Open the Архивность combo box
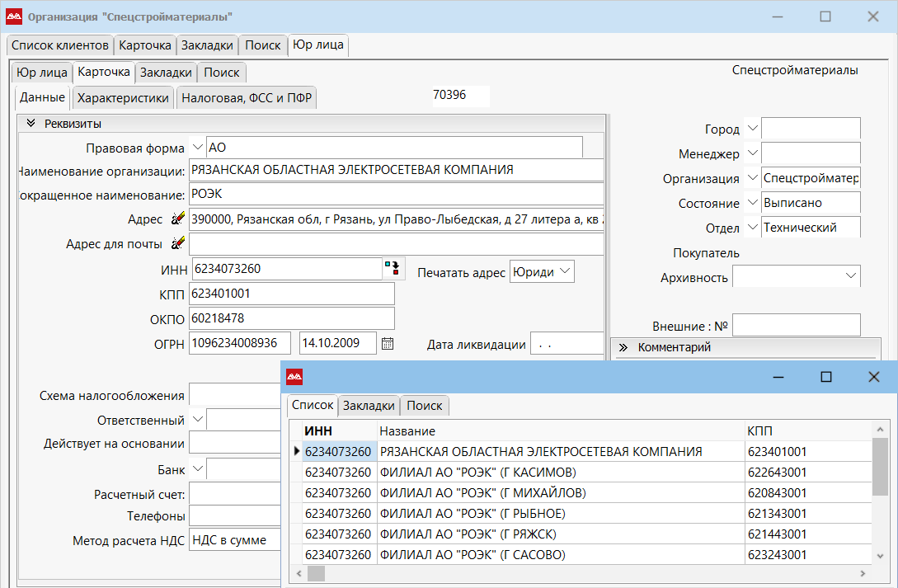Viewport: 898px width, 588px height. point(796,276)
